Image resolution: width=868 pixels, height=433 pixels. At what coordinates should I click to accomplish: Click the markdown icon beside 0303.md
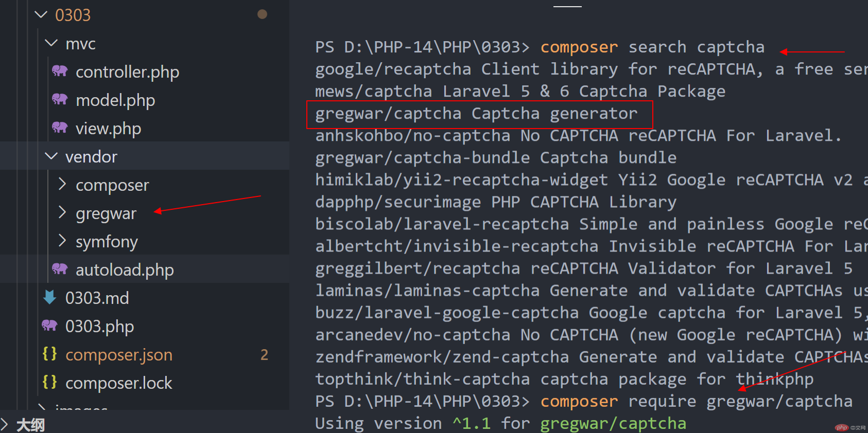(x=50, y=297)
